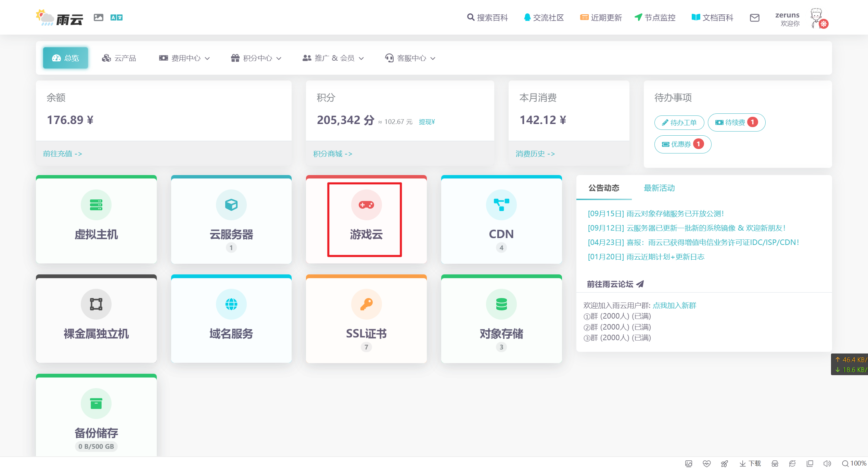Click the 积分商城 points mall link
This screenshot has width=868, height=470.
pyautogui.click(x=332, y=153)
